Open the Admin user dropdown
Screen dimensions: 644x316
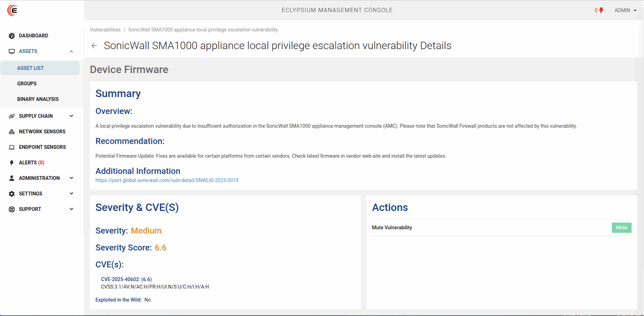coord(625,10)
